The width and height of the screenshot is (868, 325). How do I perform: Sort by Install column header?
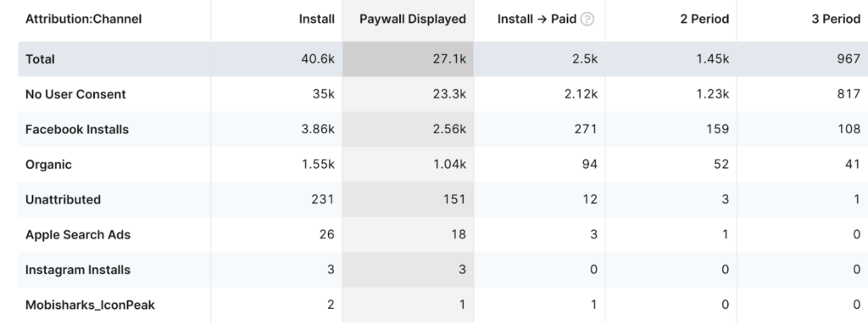[317, 19]
